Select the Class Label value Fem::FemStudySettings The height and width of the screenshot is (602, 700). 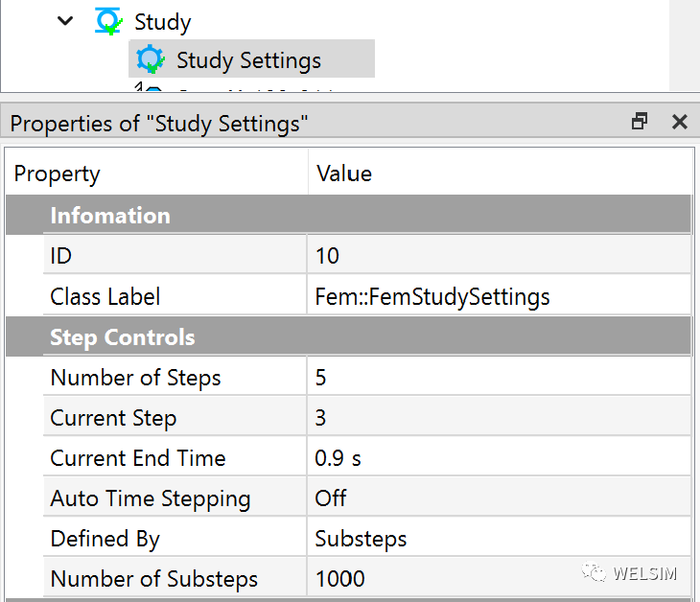(x=499, y=296)
